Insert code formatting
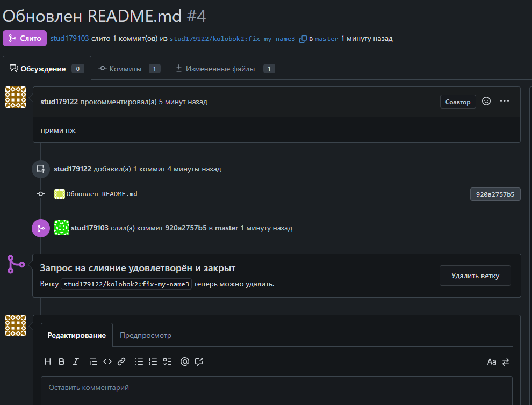This screenshot has height=405, width=532. point(107,362)
